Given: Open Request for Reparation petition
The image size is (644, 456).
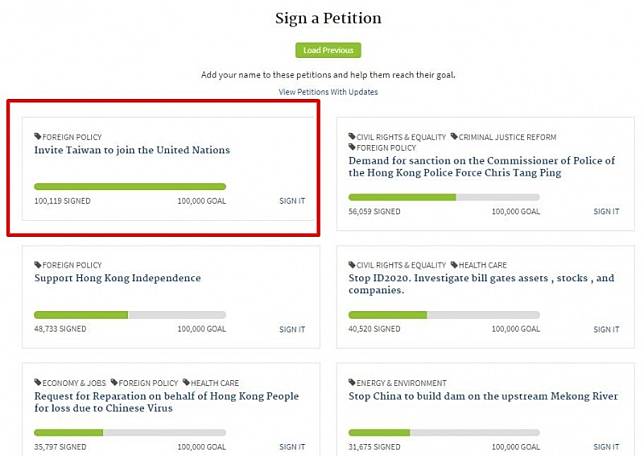Looking at the screenshot, I should pos(166,402).
